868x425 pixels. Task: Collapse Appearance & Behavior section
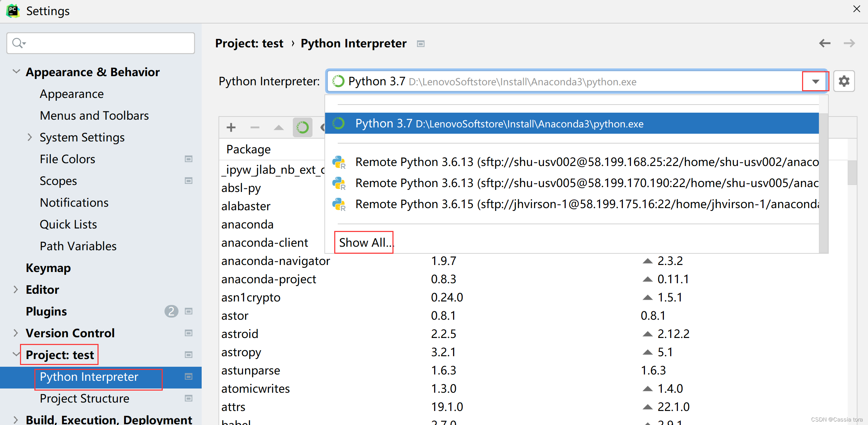(x=16, y=71)
